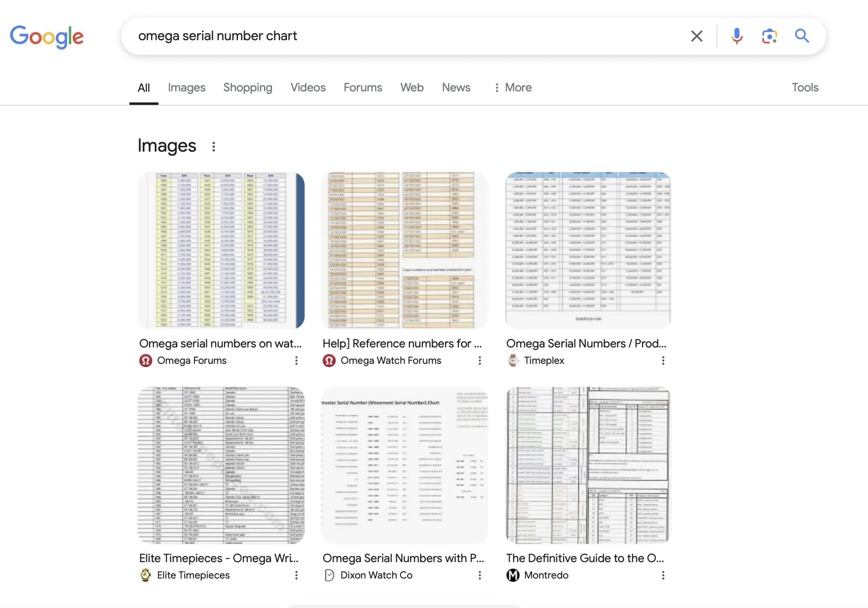
Task: Open 'The Definitive Guide to the O...' link
Action: coord(585,558)
